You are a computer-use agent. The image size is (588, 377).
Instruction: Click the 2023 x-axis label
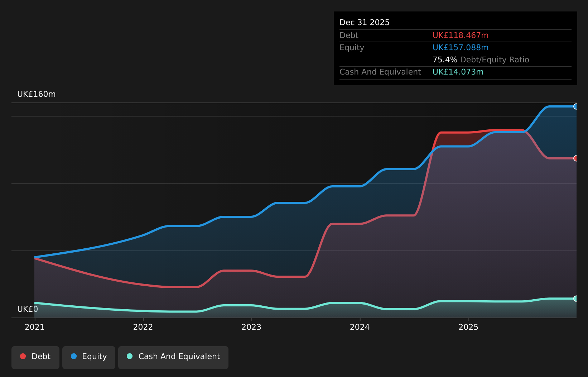251,327
